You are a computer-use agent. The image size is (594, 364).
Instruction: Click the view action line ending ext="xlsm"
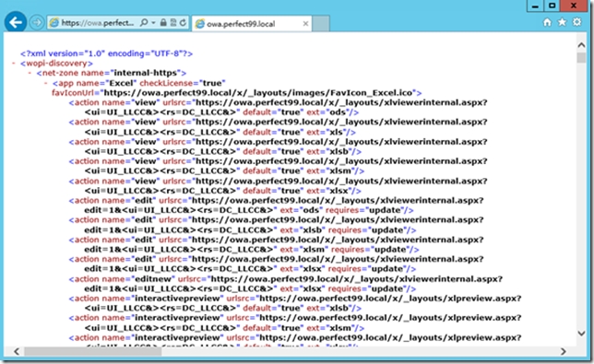coord(224,171)
